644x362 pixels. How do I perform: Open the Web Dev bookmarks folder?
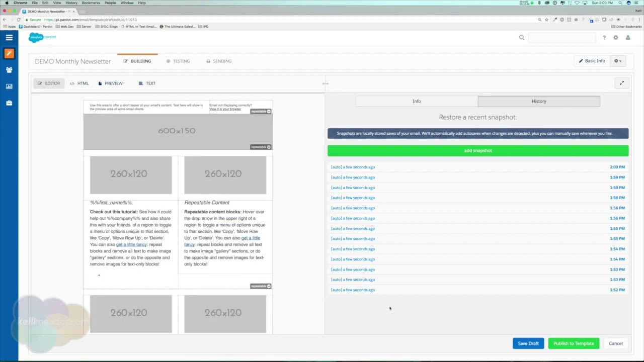[65, 27]
